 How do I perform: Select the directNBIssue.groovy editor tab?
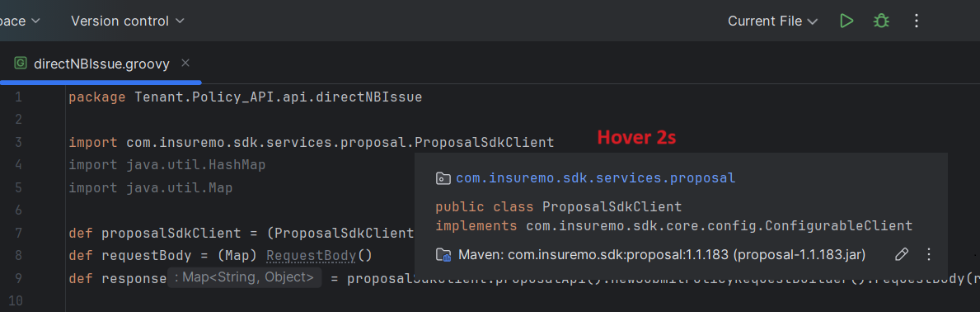click(101, 64)
